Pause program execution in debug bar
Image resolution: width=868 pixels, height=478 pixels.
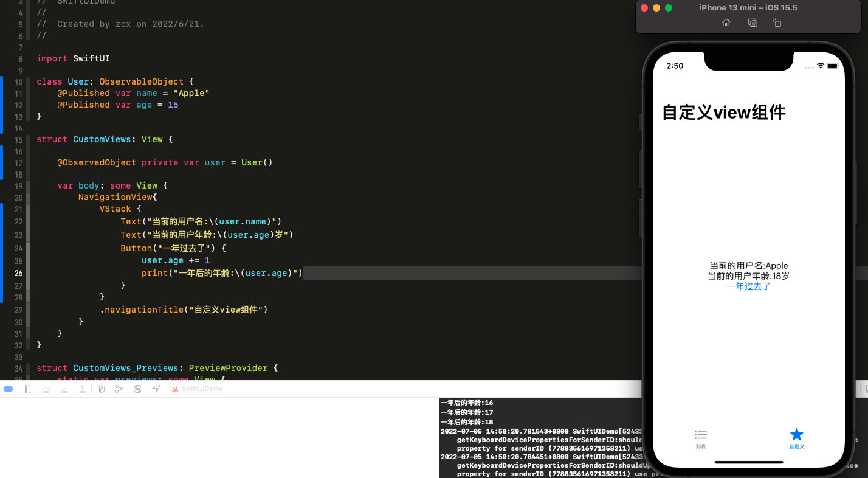27,389
